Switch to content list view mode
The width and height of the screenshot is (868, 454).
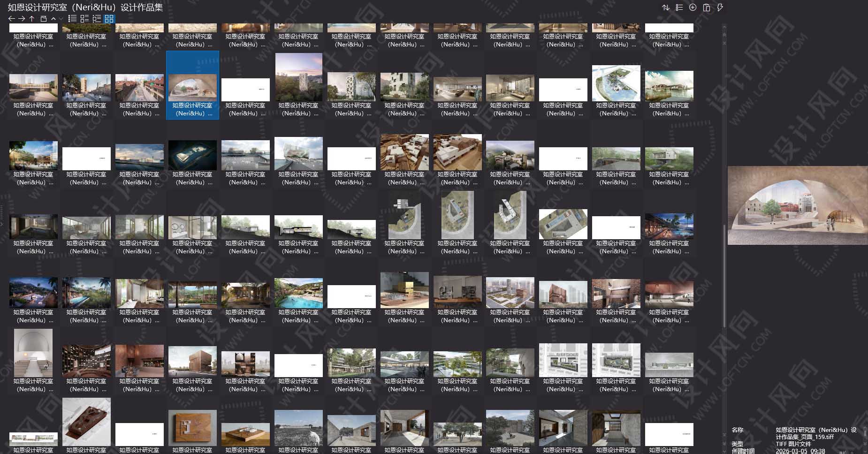click(96, 19)
